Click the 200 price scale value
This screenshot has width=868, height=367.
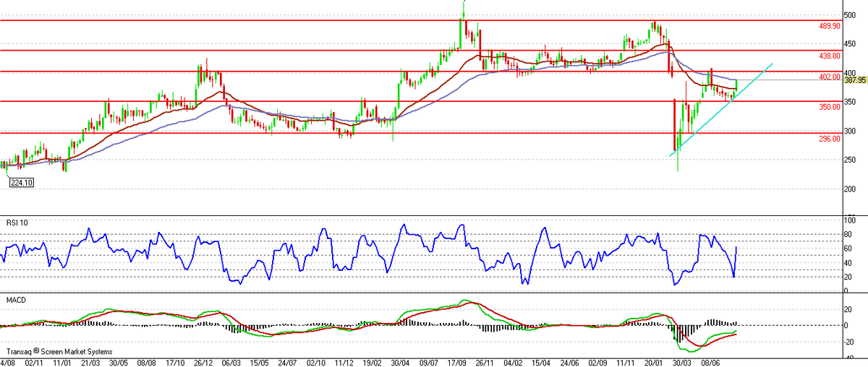tap(851, 189)
